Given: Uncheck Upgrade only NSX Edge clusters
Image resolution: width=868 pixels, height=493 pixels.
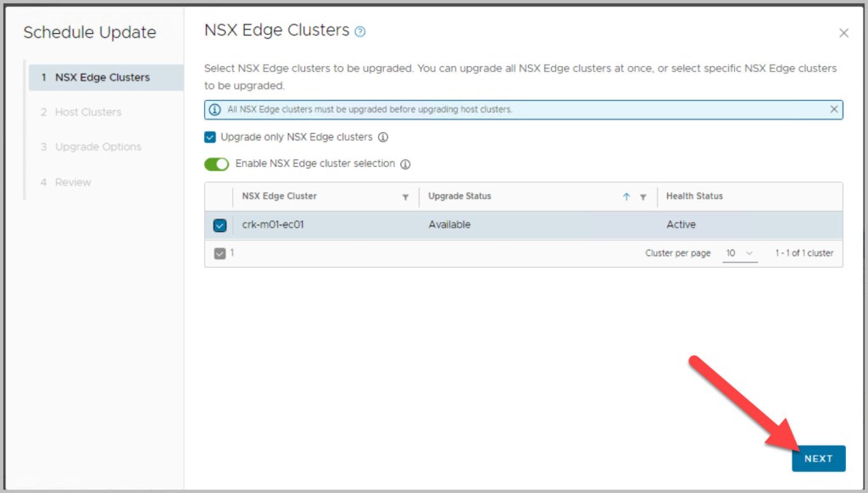Looking at the screenshot, I should [210, 137].
